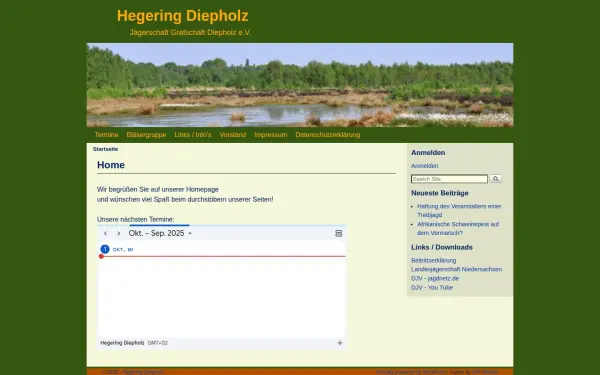This screenshot has height=375, width=600.
Task: Open the Beitrittserklärung link
Action: pyautogui.click(x=434, y=260)
